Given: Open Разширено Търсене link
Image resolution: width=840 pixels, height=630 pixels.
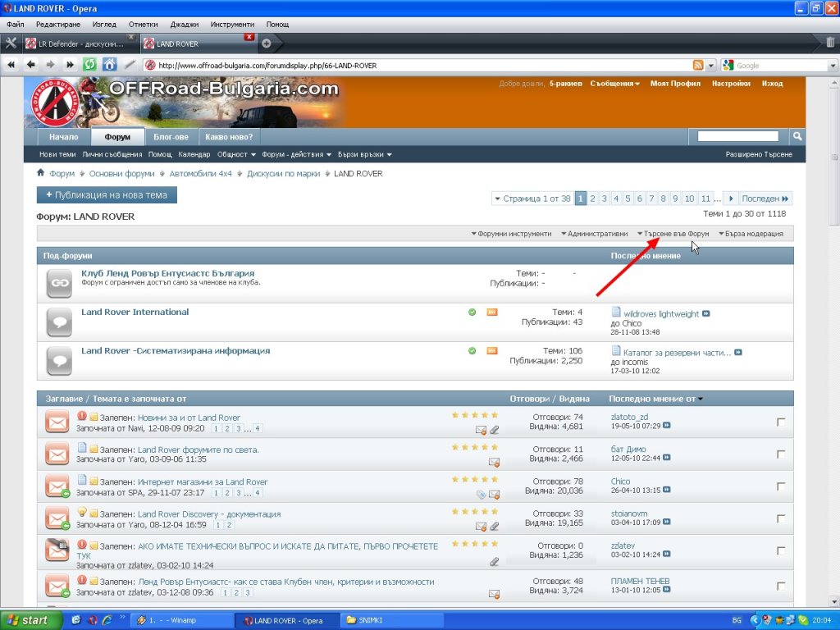Looking at the screenshot, I should (x=759, y=154).
